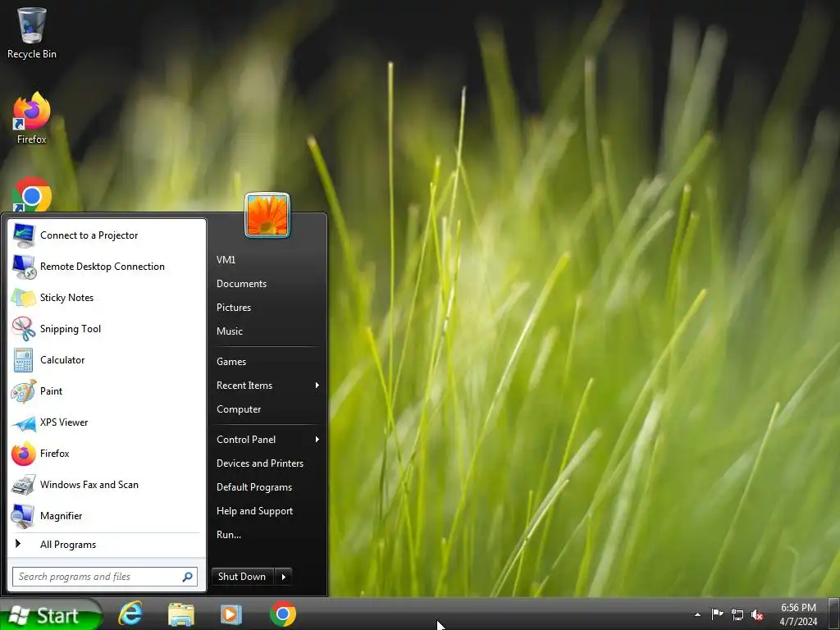
Task: Click Show desktop strip at taskbar end
Action: coord(833,614)
